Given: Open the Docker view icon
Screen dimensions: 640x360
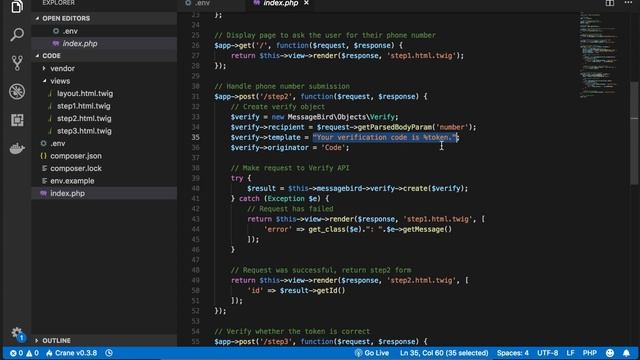Looking at the screenshot, I should point(17,149).
